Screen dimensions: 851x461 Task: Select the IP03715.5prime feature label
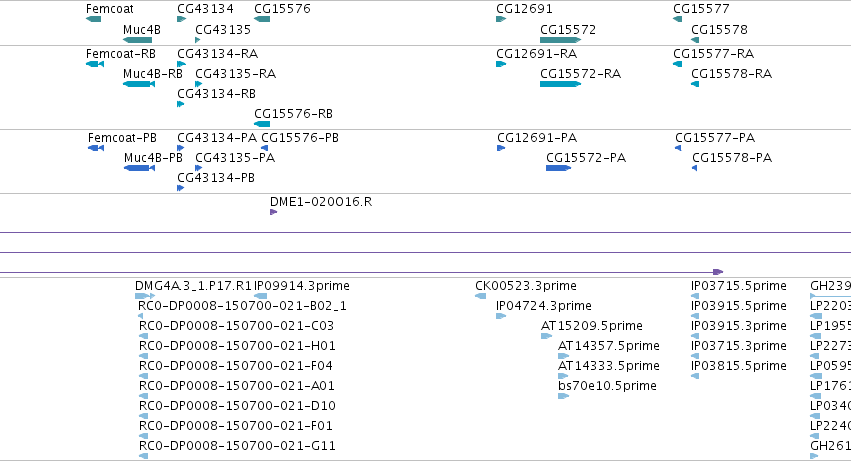click(x=739, y=286)
